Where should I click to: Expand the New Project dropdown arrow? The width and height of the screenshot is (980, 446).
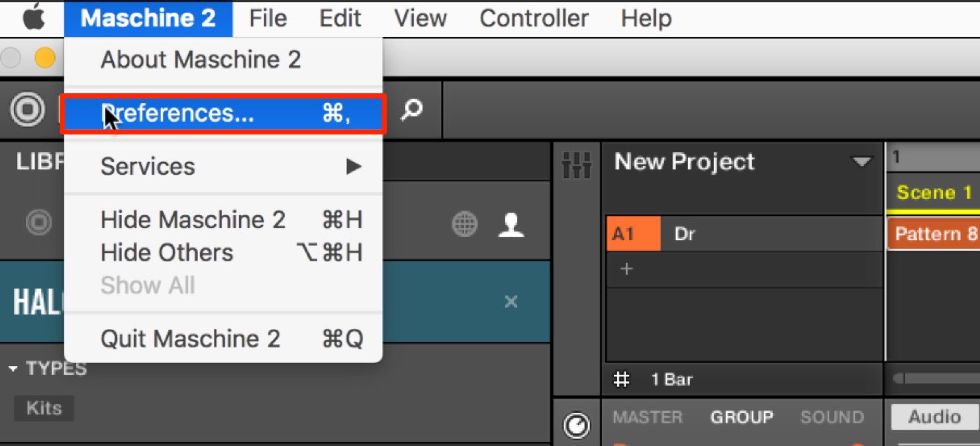coord(861,162)
